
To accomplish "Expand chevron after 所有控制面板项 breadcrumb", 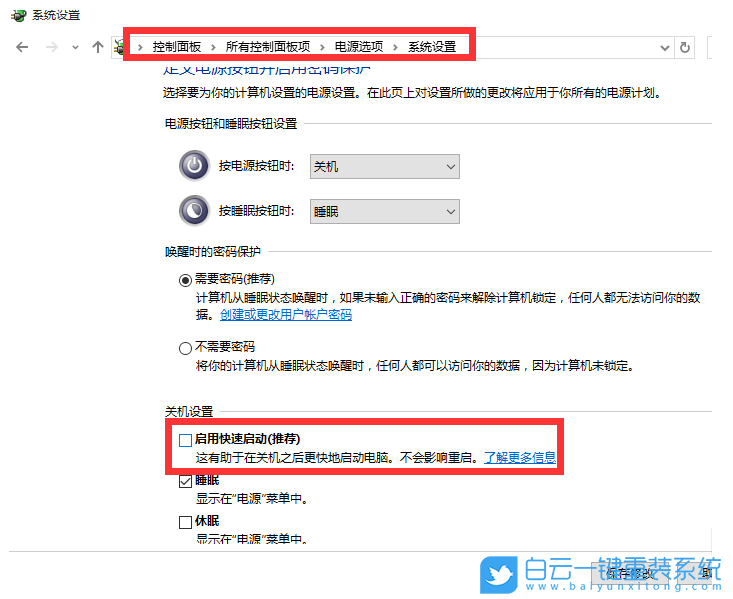I will [x=322, y=47].
